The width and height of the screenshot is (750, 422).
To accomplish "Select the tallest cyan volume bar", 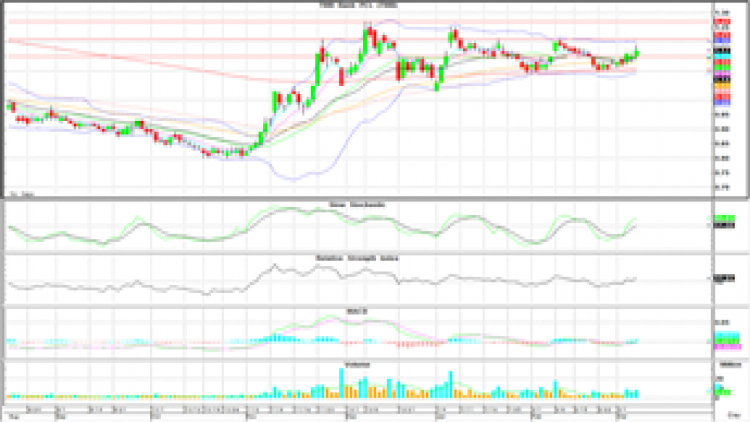I will click(342, 382).
